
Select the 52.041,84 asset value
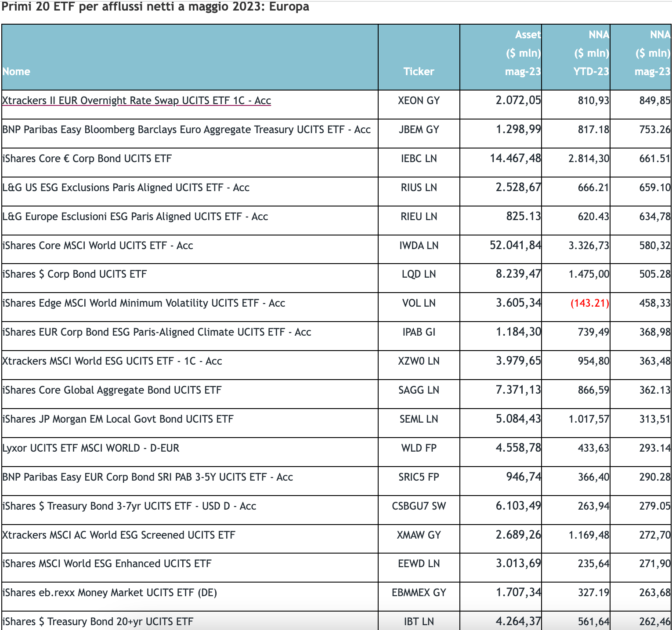515,245
